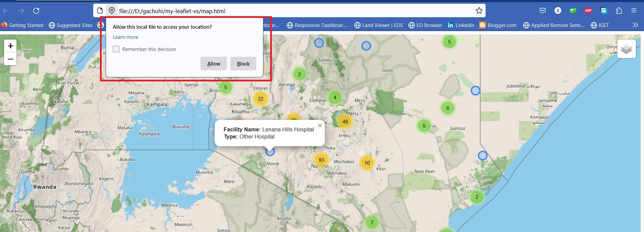Open the Firefox hamburger menu

(x=634, y=11)
